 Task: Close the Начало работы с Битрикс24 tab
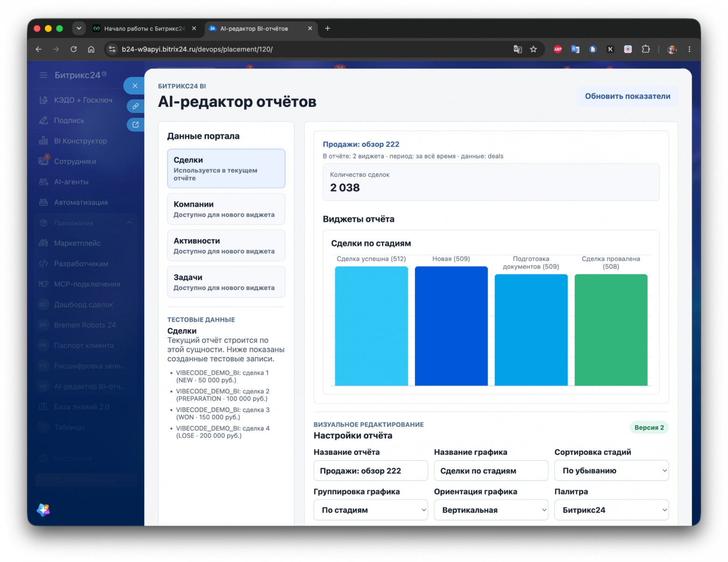(x=194, y=28)
